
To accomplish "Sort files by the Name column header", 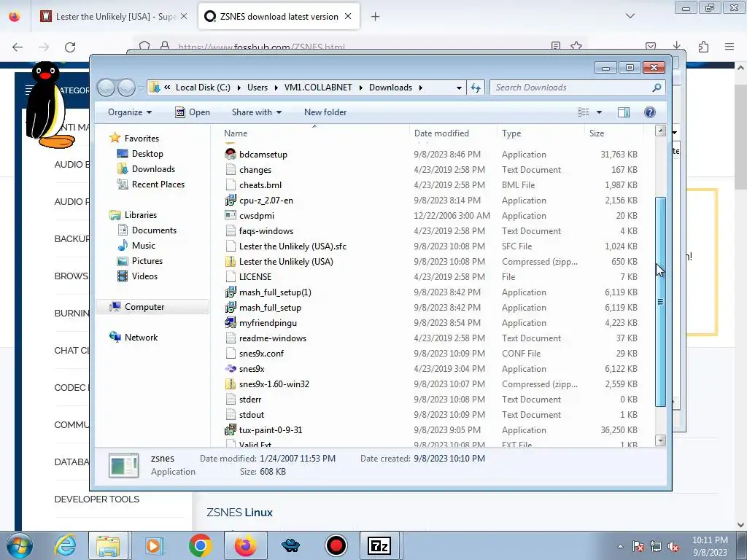I will point(314,133).
